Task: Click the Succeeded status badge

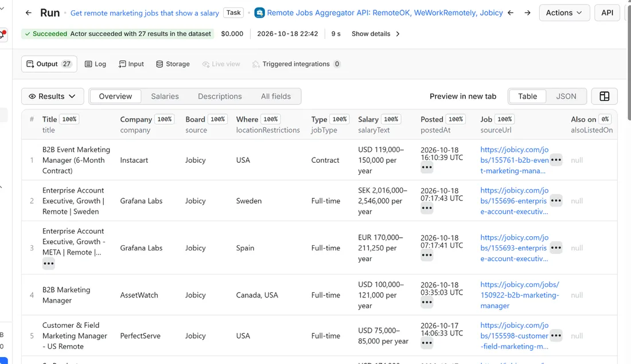Action: [x=118, y=34]
